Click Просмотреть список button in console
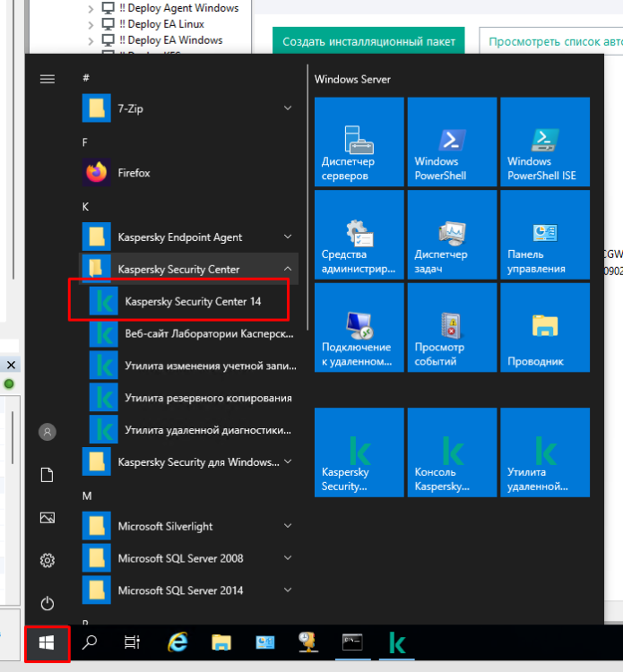The height and width of the screenshot is (672, 623). pos(551,41)
